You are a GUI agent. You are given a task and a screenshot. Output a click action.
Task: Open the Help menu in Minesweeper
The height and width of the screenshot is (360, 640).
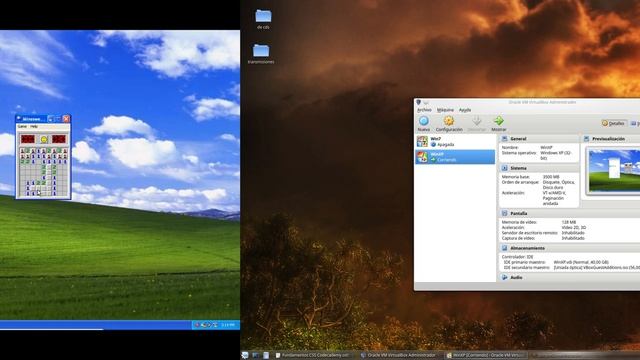click(x=34, y=127)
